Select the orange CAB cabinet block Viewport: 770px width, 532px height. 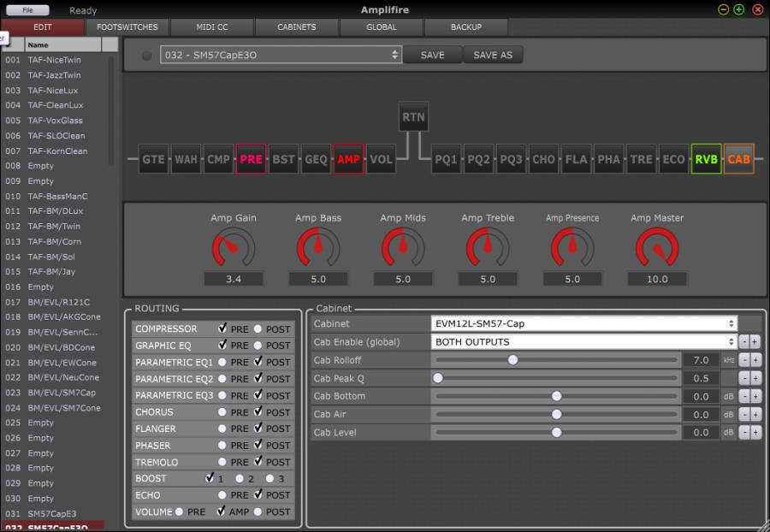point(738,159)
